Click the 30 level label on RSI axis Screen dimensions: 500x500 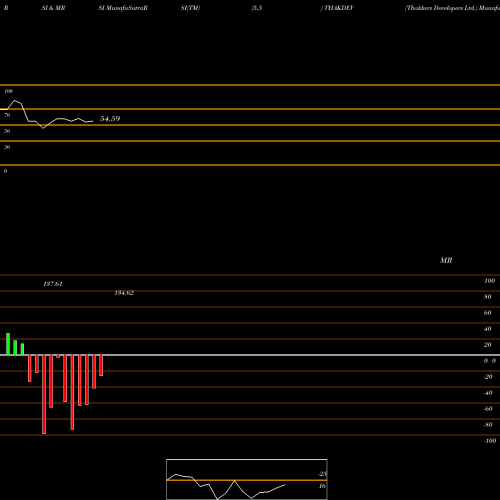[x=7, y=147]
